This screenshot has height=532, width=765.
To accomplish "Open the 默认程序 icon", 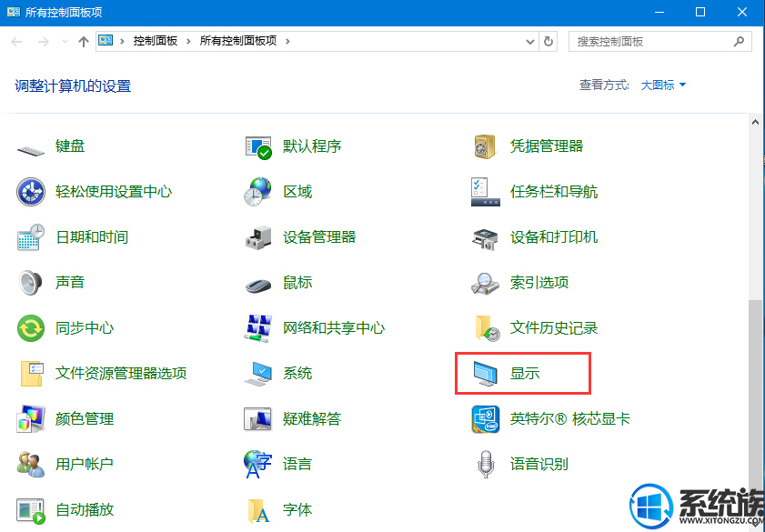I will pos(258,146).
